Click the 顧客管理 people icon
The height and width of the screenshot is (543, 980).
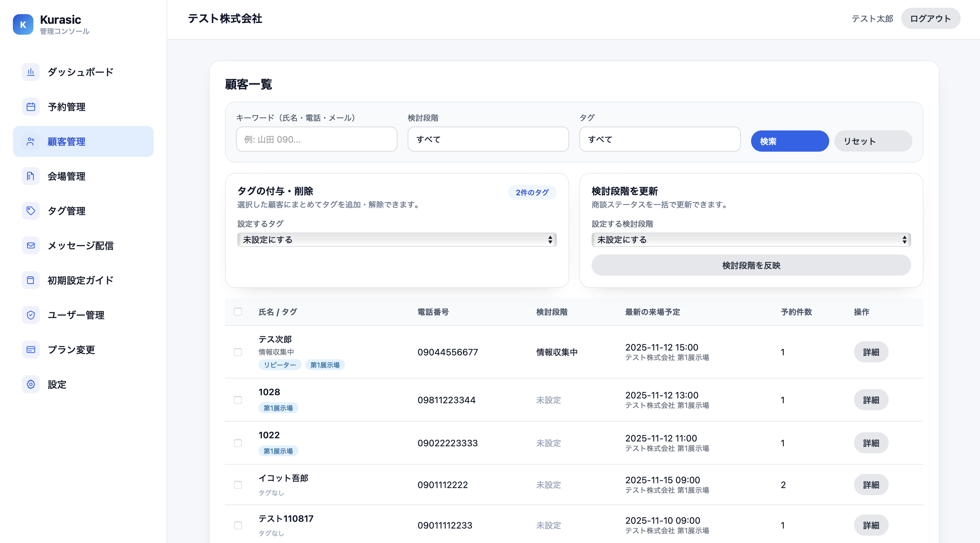[31, 141]
